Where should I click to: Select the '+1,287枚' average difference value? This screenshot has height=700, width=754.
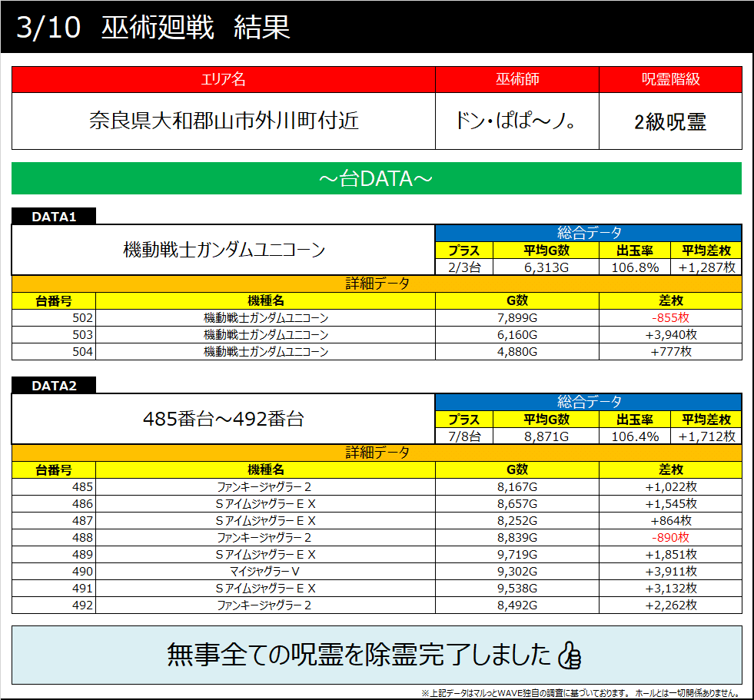[x=706, y=267]
